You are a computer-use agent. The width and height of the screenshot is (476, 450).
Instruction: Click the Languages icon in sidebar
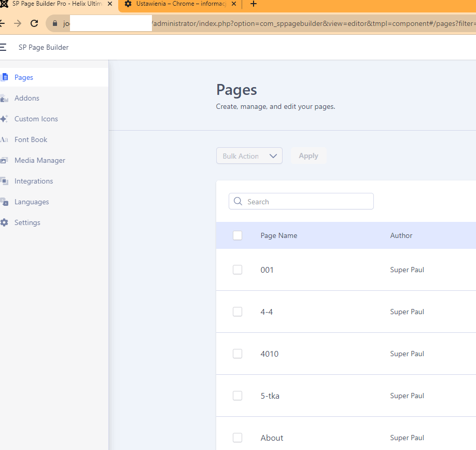point(4,202)
